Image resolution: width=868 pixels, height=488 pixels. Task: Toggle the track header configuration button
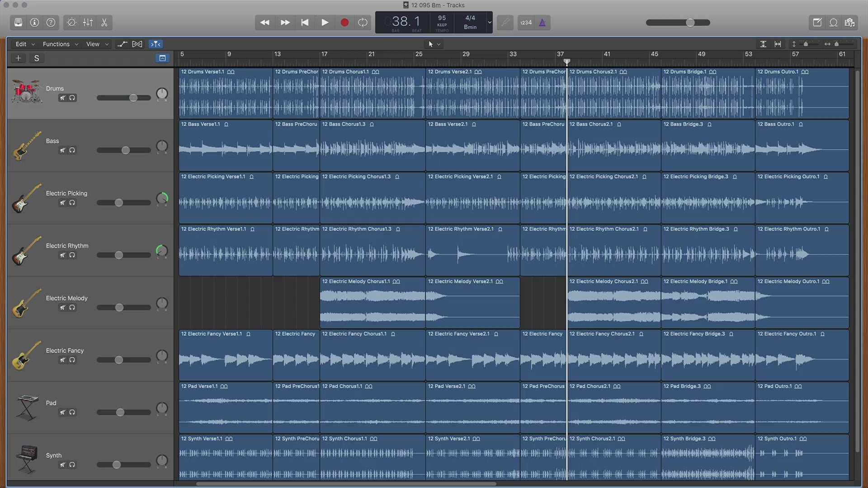(162, 58)
